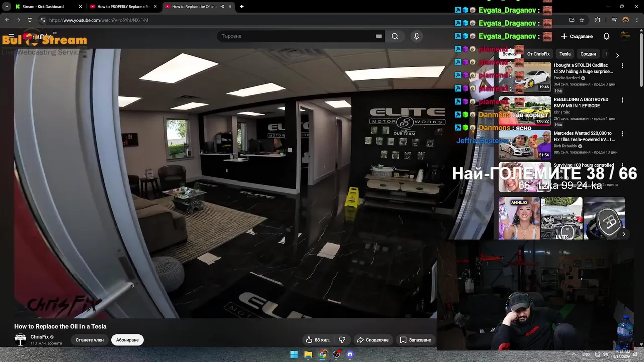The width and height of the screenshot is (644, 362).
Task: Open the Chrome profile avatar
Action: (626, 20)
